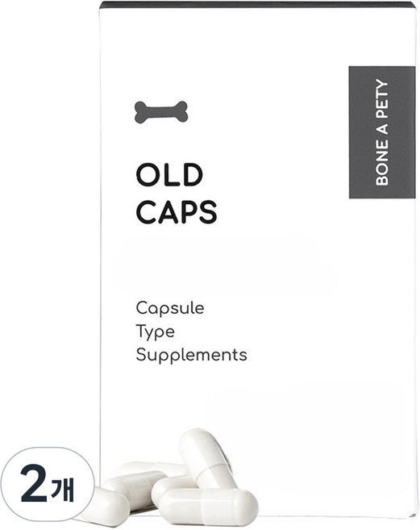Click the capsule just right of the badge
The width and height of the screenshot is (420, 530).
(134, 490)
